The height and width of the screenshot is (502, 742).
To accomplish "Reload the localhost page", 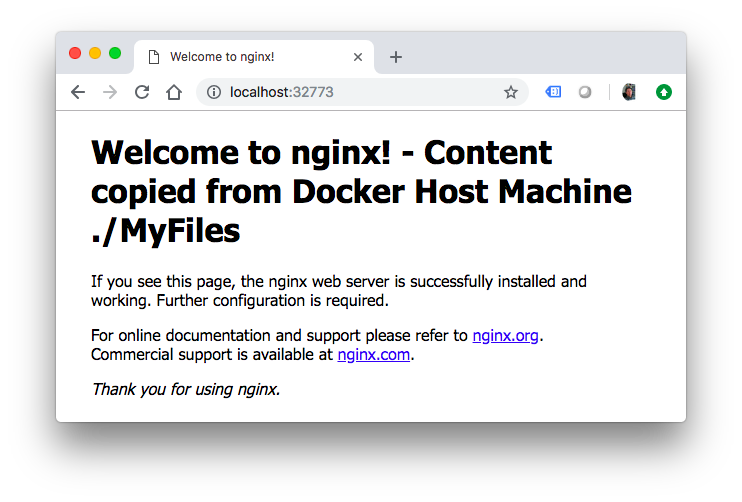I will coord(142,92).
